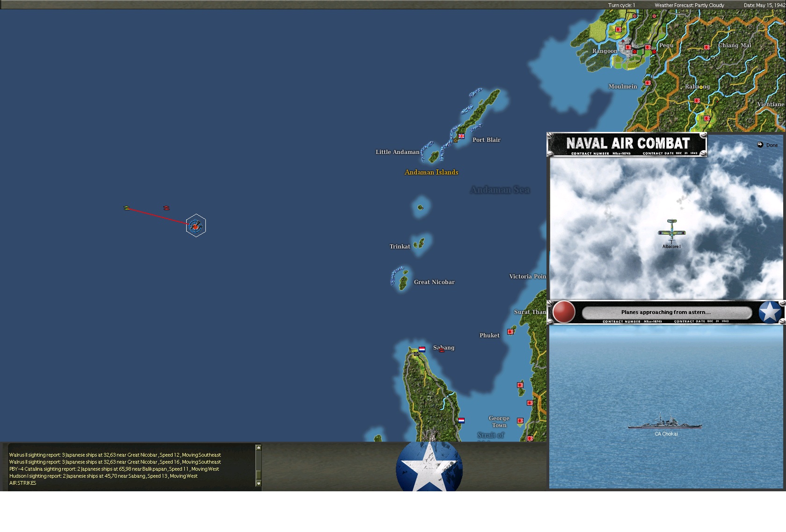Select the Walrus II report with Speed 12
This screenshot has height=532, width=786.
(x=115, y=455)
